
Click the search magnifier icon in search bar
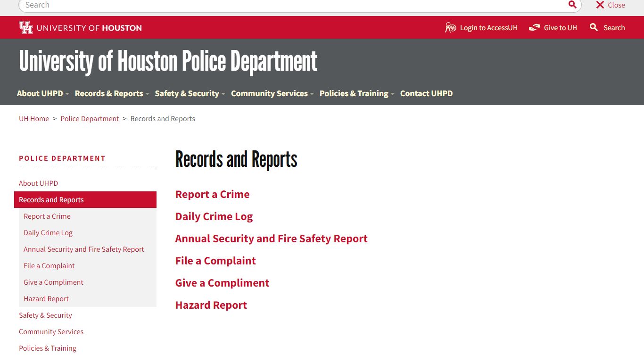click(x=572, y=5)
